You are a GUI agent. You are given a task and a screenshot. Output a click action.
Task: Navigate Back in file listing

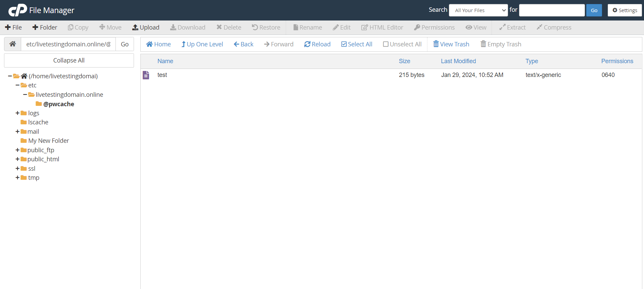[243, 44]
